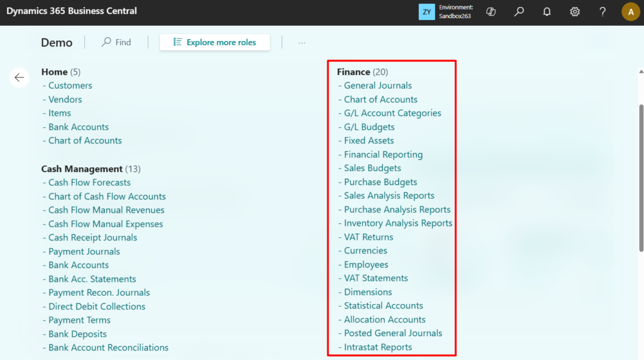Click the help question mark icon

click(602, 11)
